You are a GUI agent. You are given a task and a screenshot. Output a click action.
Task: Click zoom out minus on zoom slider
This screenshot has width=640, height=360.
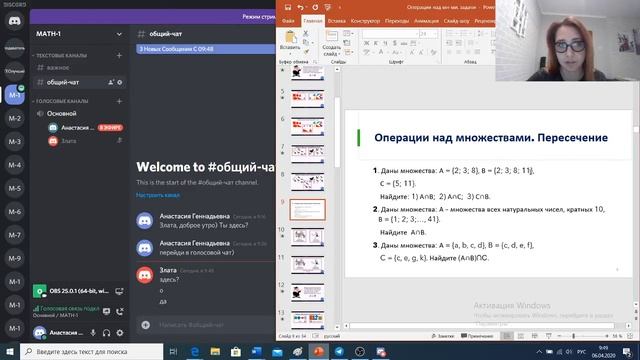[559, 336]
